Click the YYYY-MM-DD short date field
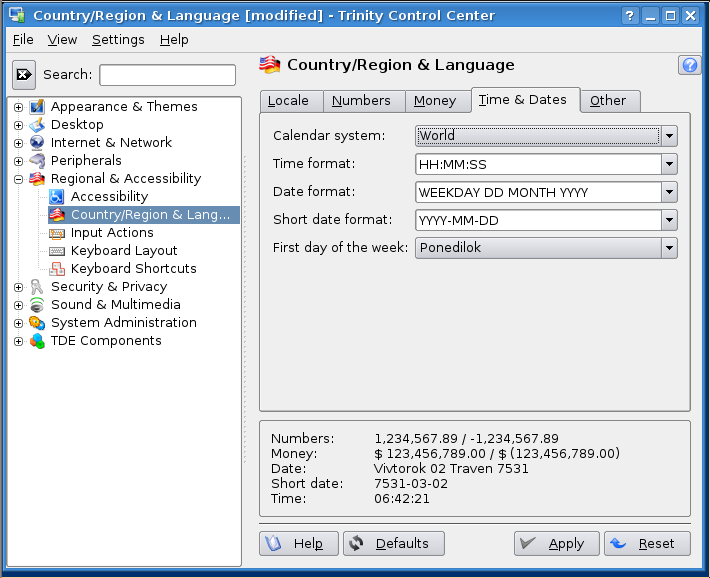Viewport: 710px width, 578px height. 538,221
